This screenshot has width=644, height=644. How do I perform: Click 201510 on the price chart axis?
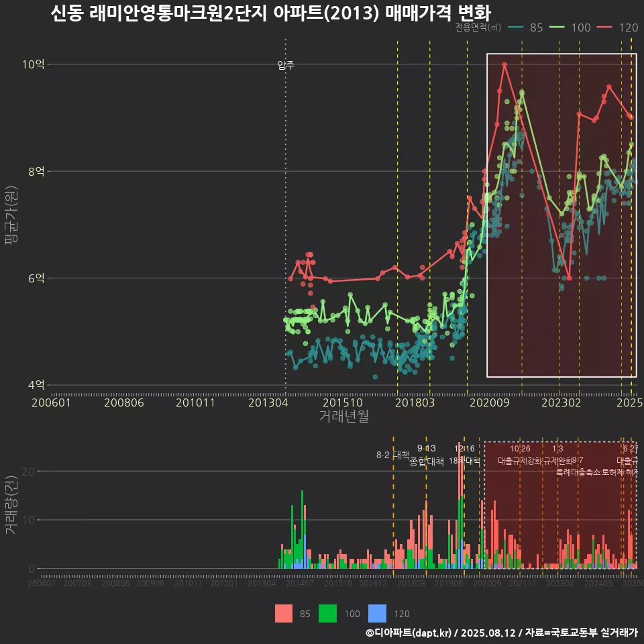click(343, 402)
